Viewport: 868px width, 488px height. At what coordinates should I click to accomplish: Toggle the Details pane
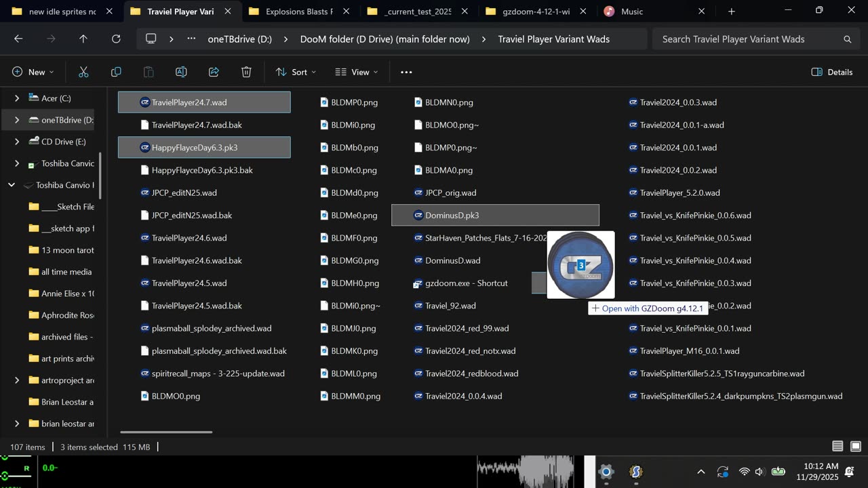(x=832, y=72)
